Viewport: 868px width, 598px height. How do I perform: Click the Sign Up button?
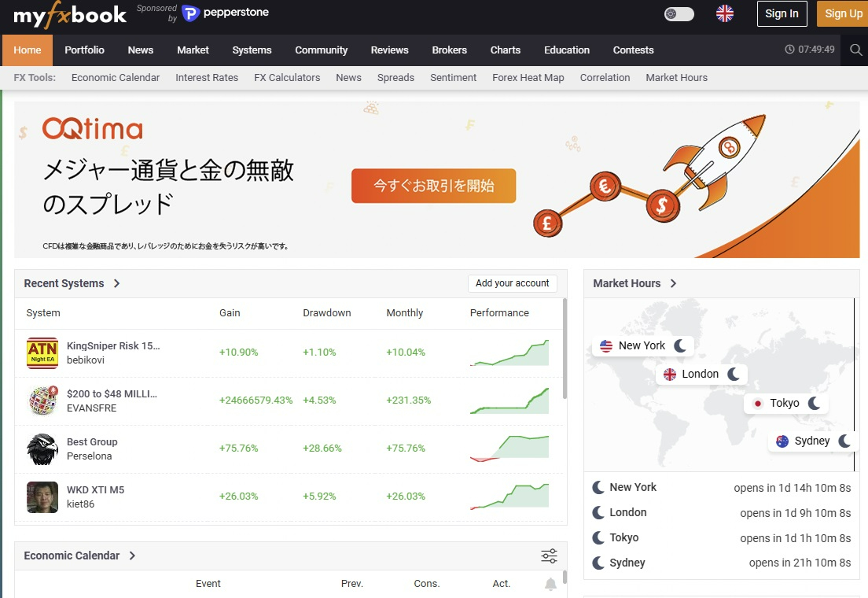coord(843,13)
